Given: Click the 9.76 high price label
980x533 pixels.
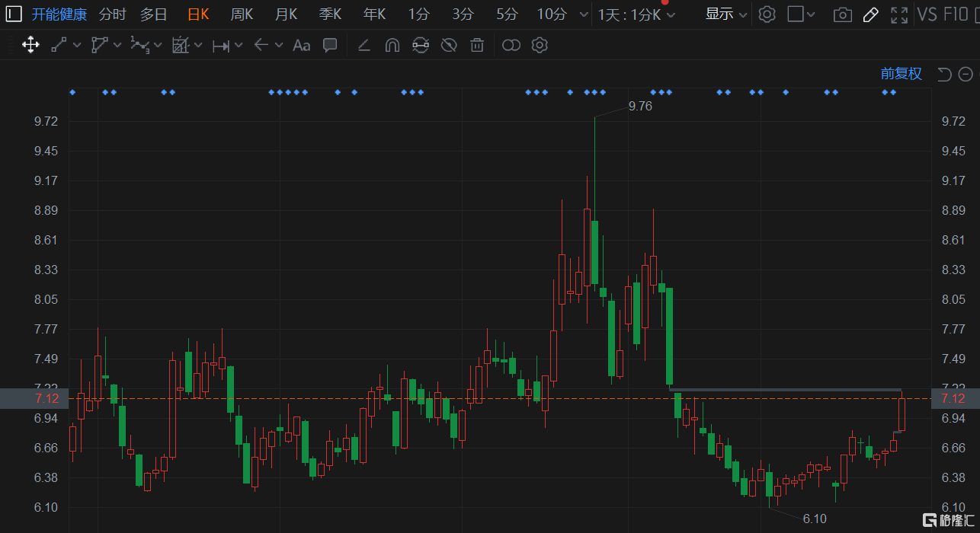Looking at the screenshot, I should pyautogui.click(x=640, y=107).
